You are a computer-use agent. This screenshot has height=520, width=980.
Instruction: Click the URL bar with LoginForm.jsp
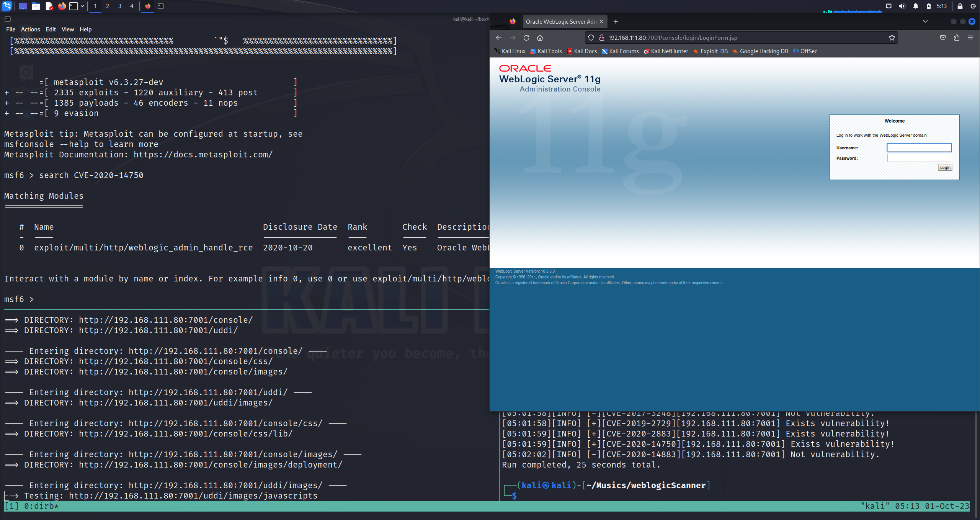(x=741, y=38)
